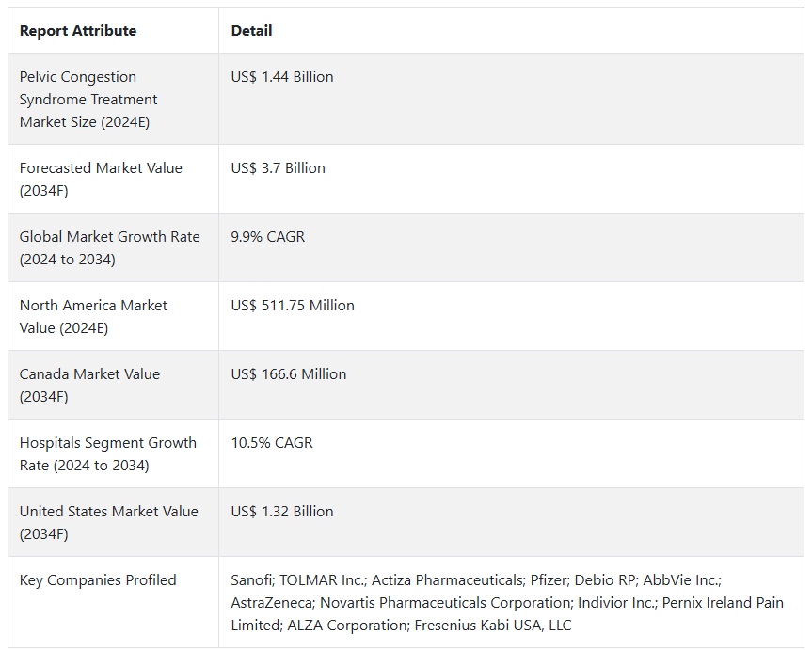Select the North America Market Value cell
812x650 pixels.
(93, 317)
